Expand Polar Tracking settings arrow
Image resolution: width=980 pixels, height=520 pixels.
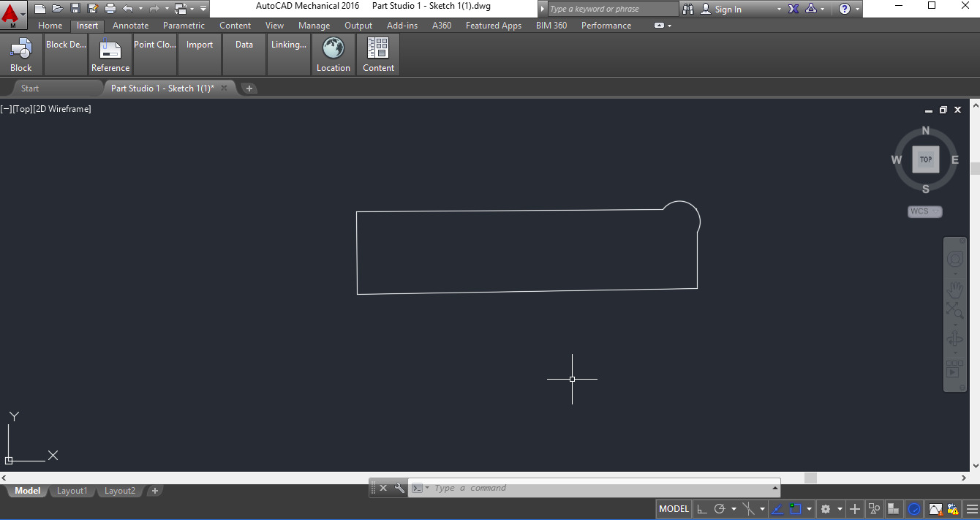tap(732, 509)
